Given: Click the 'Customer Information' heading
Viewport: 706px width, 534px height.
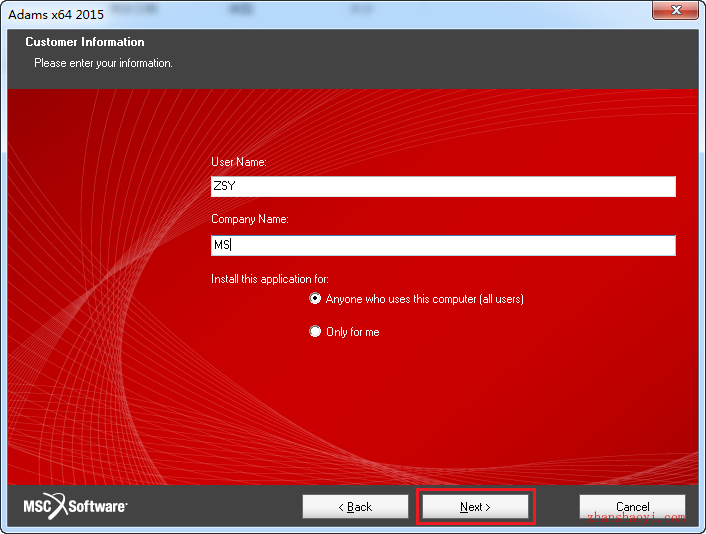Looking at the screenshot, I should pos(85,42).
